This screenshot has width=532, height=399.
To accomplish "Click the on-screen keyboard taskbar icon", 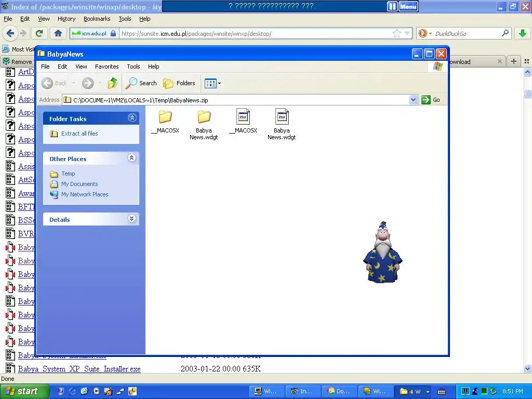I will [x=442, y=392].
